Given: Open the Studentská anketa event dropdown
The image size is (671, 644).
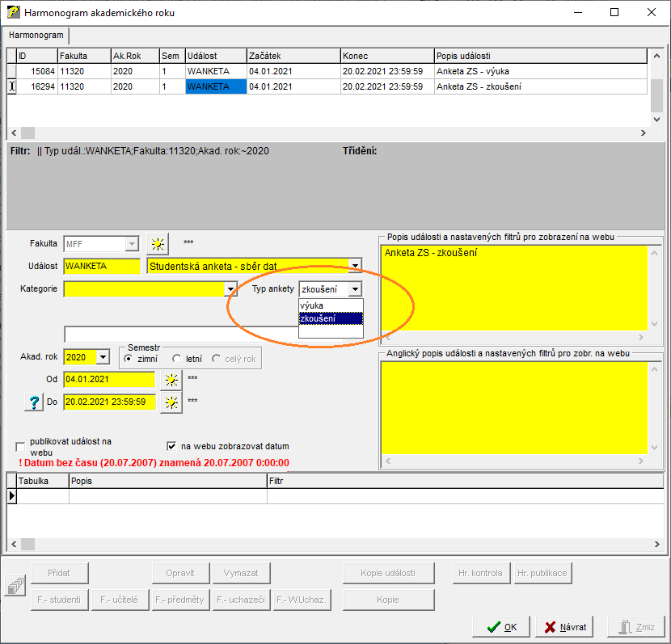Looking at the screenshot, I should click(355, 266).
